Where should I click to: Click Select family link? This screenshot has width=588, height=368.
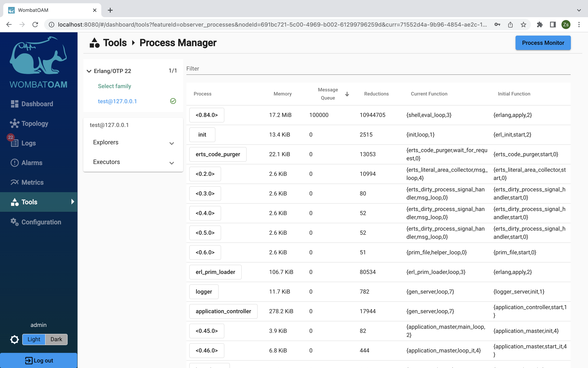click(115, 86)
